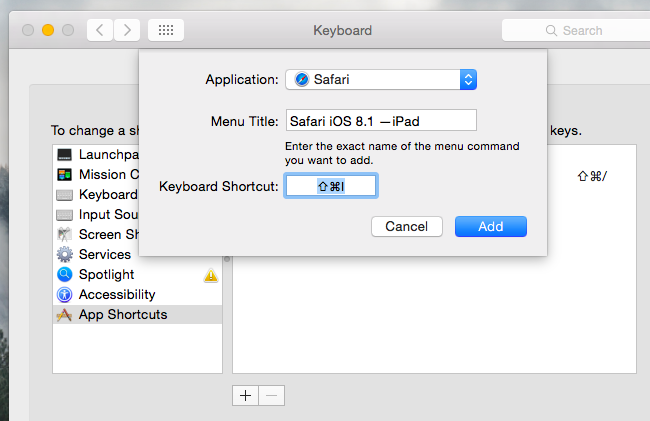
Task: Select the Accessibility row text
Action: pos(117,295)
